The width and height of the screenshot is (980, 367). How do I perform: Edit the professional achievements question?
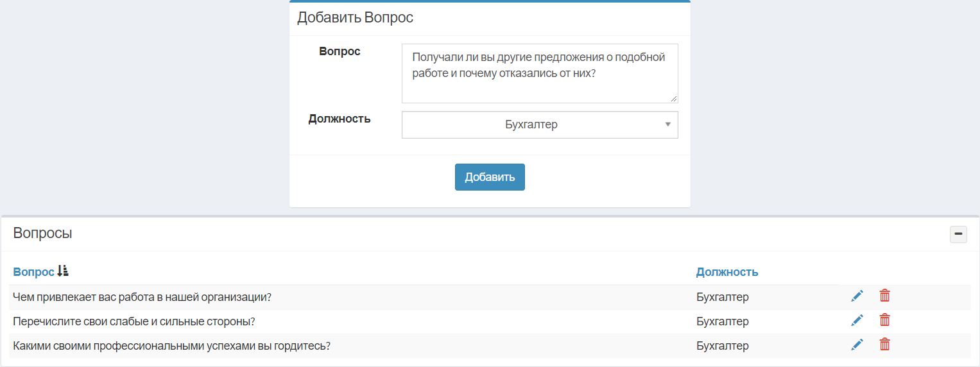point(857,345)
